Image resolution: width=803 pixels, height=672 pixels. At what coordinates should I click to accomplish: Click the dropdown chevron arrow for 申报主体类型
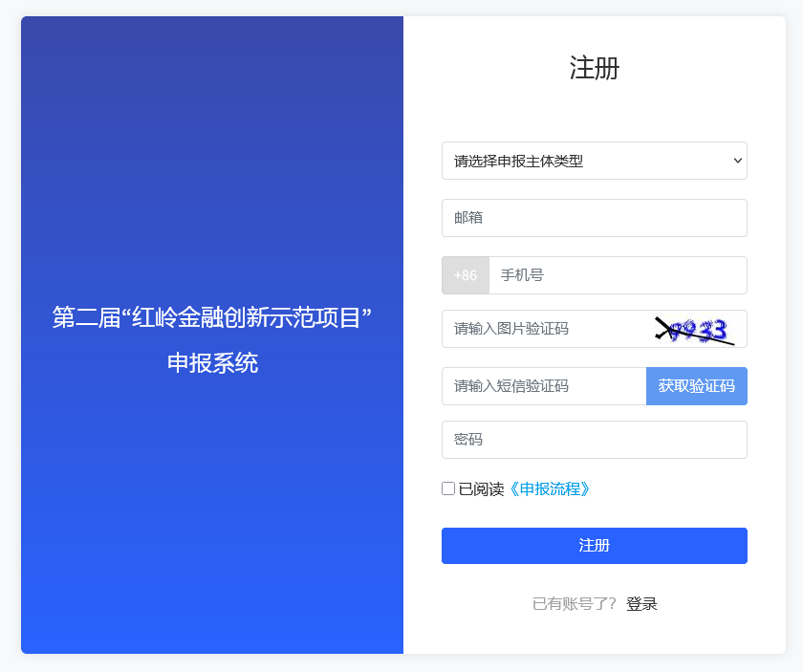(x=737, y=161)
